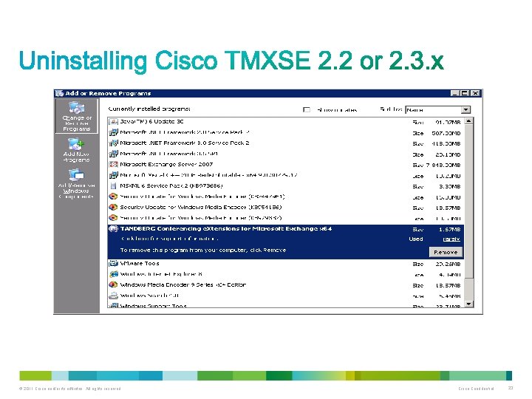
Task: Click the scrollbar up arrow
Action: pos(468,121)
